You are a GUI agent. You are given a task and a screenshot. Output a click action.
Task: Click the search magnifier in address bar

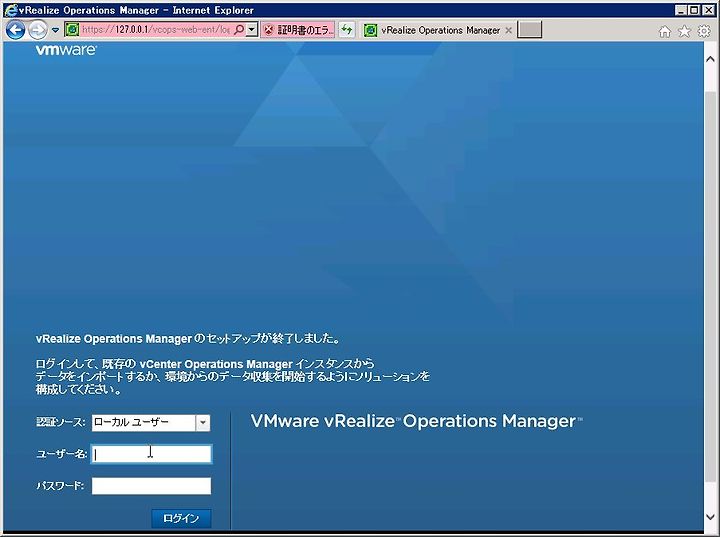click(239, 30)
